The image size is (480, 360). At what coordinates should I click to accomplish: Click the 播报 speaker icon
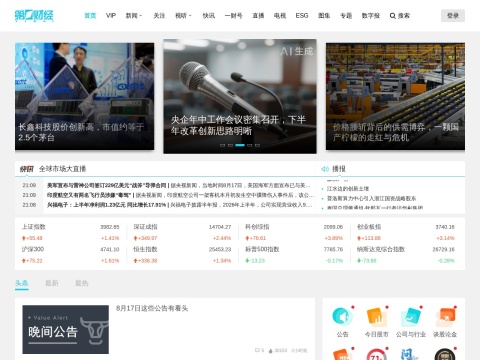(325, 169)
